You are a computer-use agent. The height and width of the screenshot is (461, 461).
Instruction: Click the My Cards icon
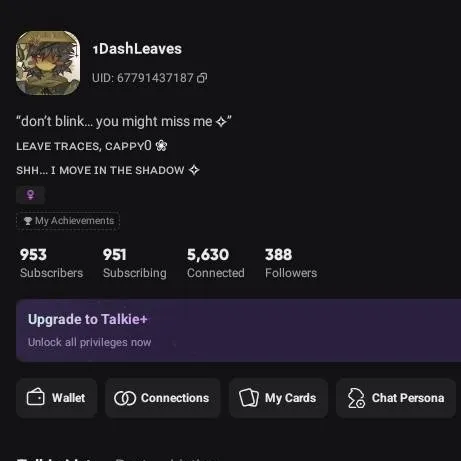[x=249, y=398]
